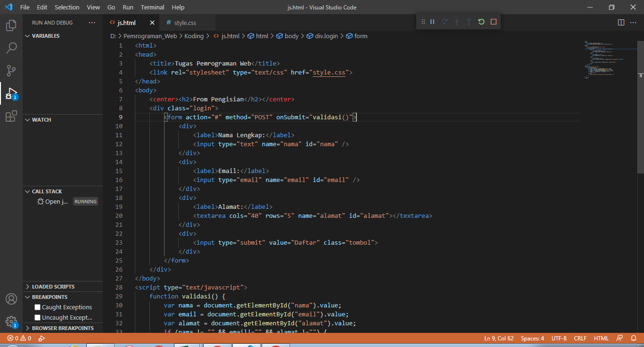Open the Source Control view
This screenshot has width=644, height=347.
(x=11, y=70)
